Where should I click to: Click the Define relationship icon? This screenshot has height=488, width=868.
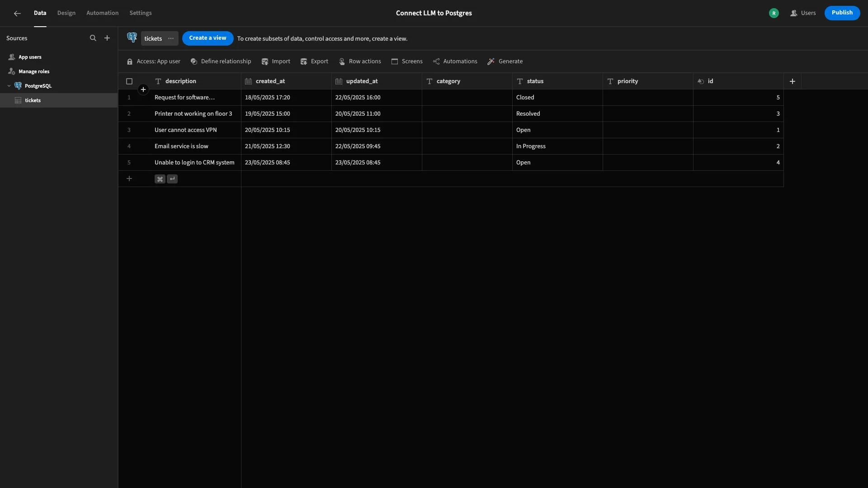click(194, 61)
